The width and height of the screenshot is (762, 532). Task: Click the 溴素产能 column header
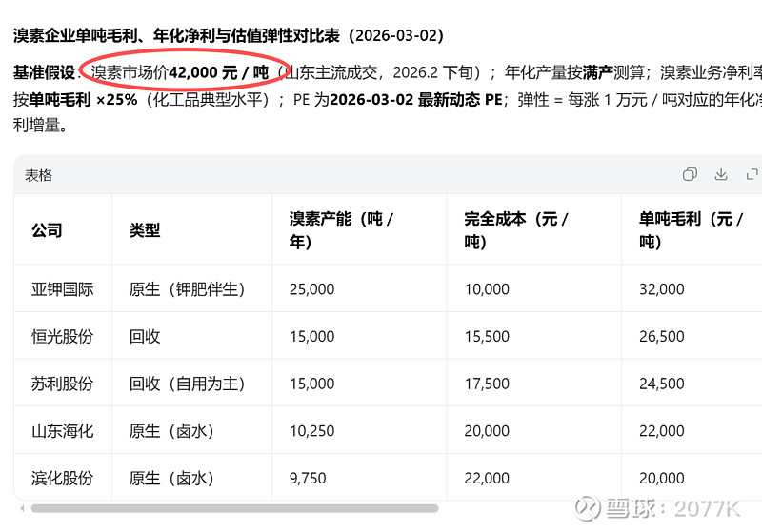tap(341, 230)
